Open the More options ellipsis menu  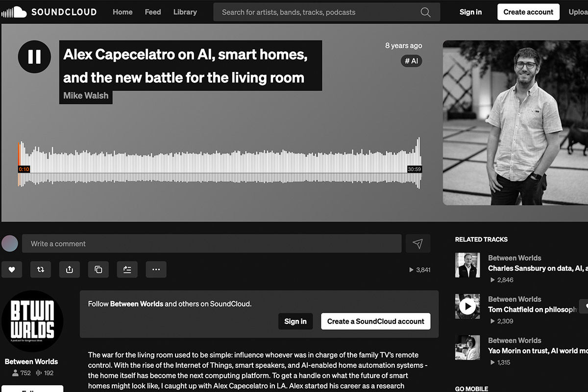coord(156,269)
